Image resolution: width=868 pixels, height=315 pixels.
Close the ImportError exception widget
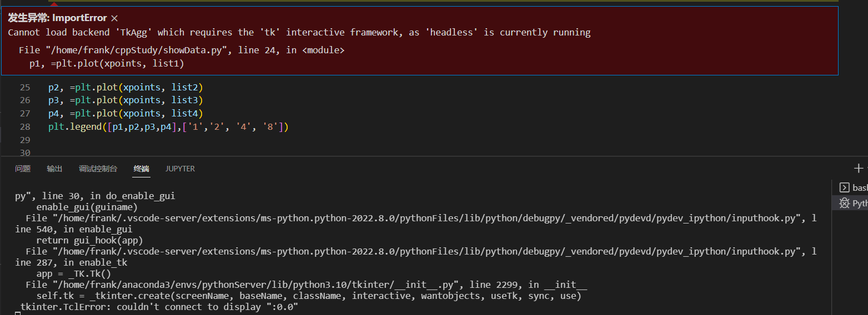(x=114, y=18)
